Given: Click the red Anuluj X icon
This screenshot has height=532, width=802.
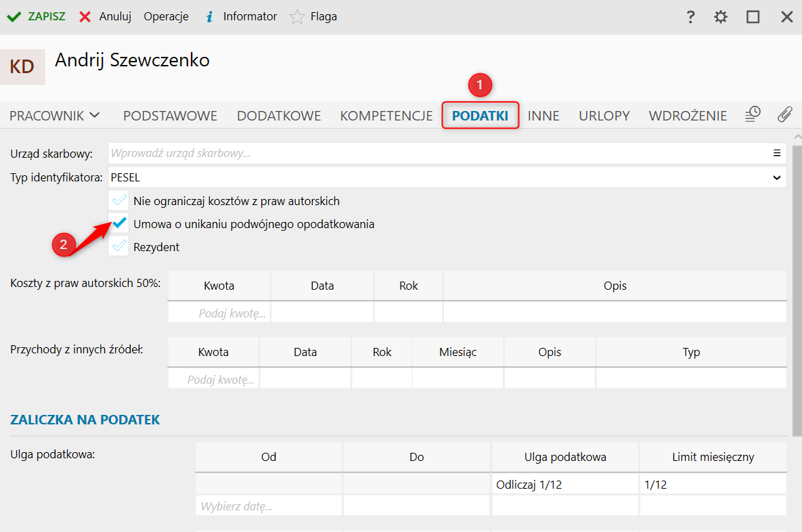Looking at the screenshot, I should [x=85, y=17].
